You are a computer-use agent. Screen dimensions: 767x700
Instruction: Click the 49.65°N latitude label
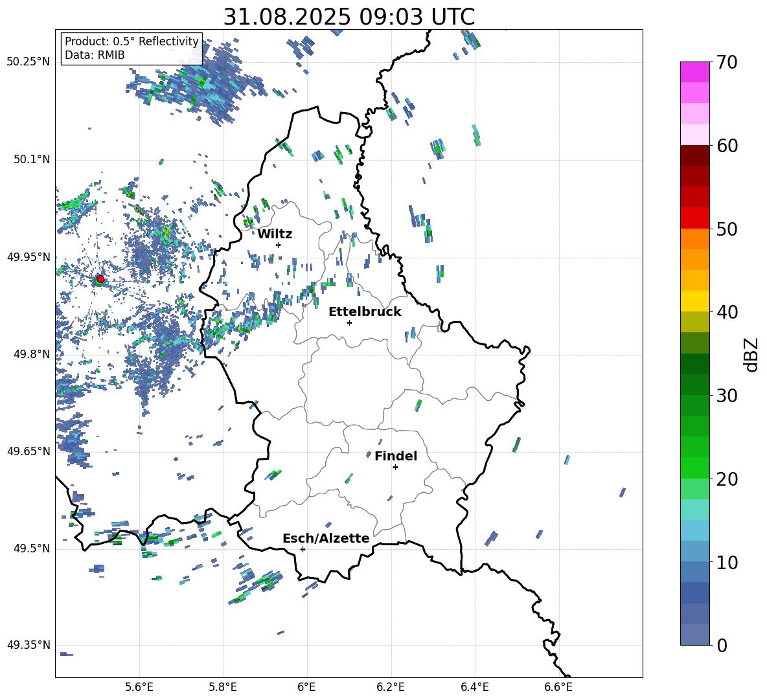[x=29, y=451]
